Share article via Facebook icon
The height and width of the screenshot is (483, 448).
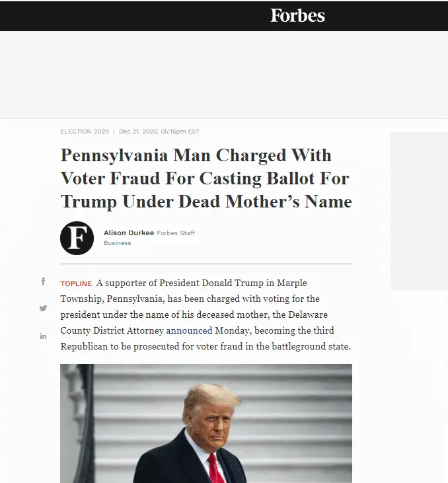click(43, 281)
